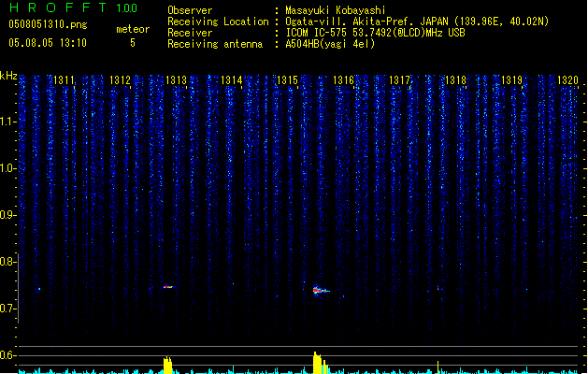The height and width of the screenshot is (374, 588).
Task: Click the 0.6 kHz axis label
Action: click(7, 355)
